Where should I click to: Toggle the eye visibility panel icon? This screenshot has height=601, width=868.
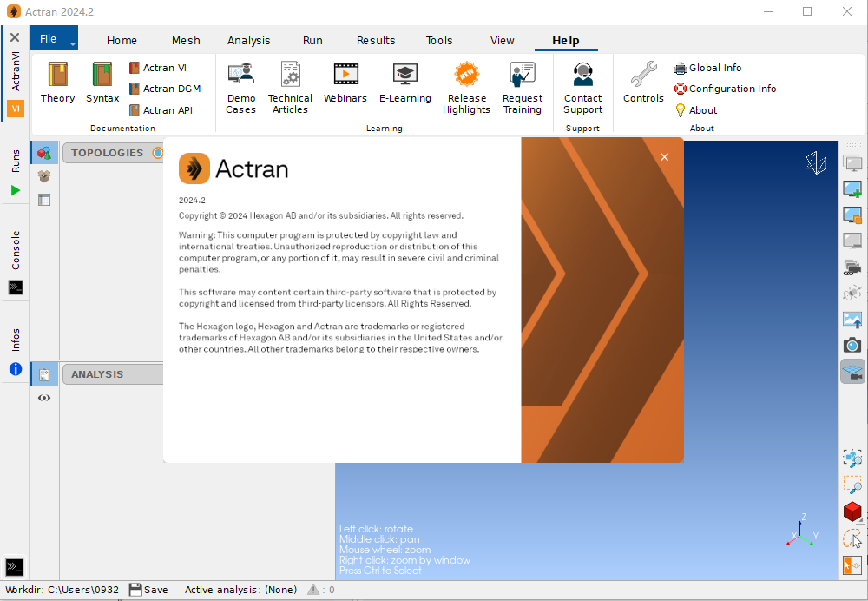pyautogui.click(x=44, y=398)
